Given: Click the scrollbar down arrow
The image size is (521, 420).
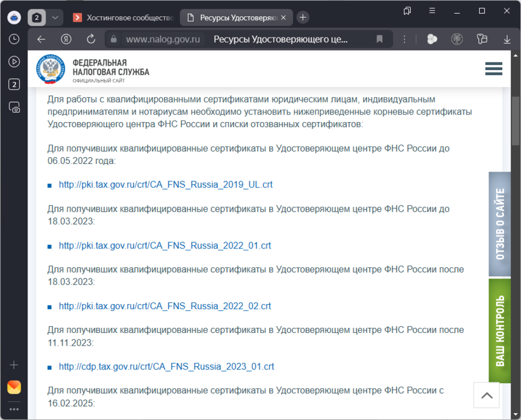Looking at the screenshot, I should coord(516,414).
